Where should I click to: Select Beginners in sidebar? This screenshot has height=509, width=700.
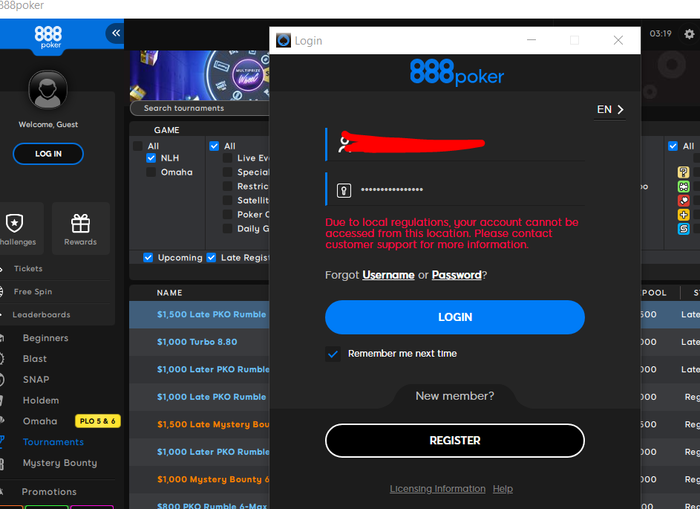(46, 338)
